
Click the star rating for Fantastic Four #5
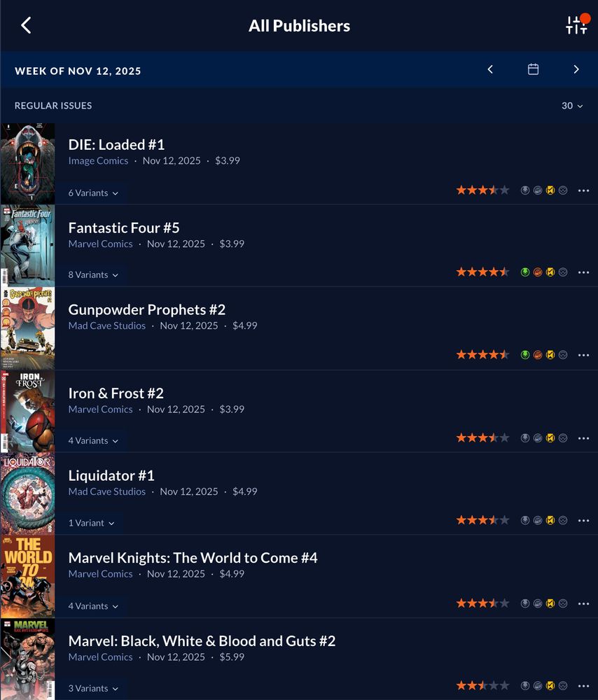pyautogui.click(x=482, y=272)
